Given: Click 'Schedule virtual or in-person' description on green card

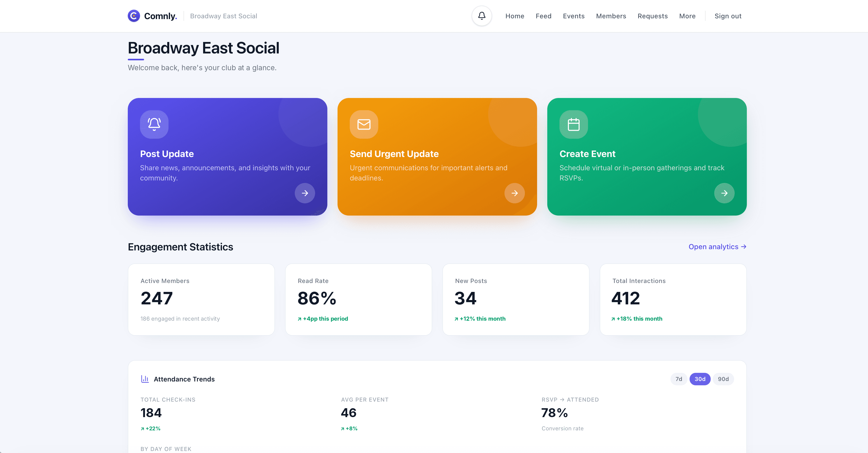Looking at the screenshot, I should pos(642,173).
